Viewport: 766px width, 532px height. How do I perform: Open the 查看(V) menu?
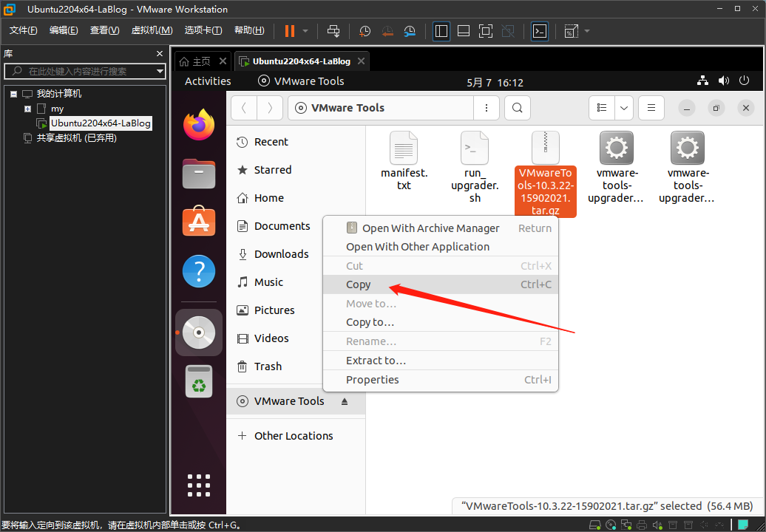coord(104,30)
